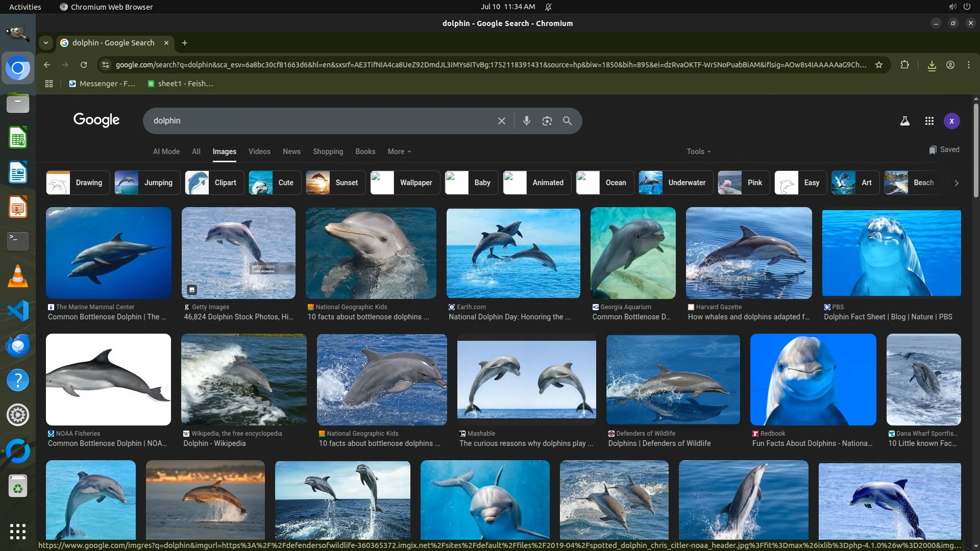Switch to the AI Mode tab
This screenshot has width=980, height=551.
(x=166, y=152)
